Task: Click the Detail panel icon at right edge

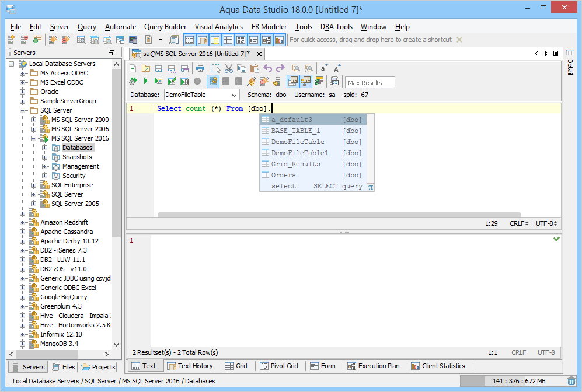Action: click(x=570, y=52)
